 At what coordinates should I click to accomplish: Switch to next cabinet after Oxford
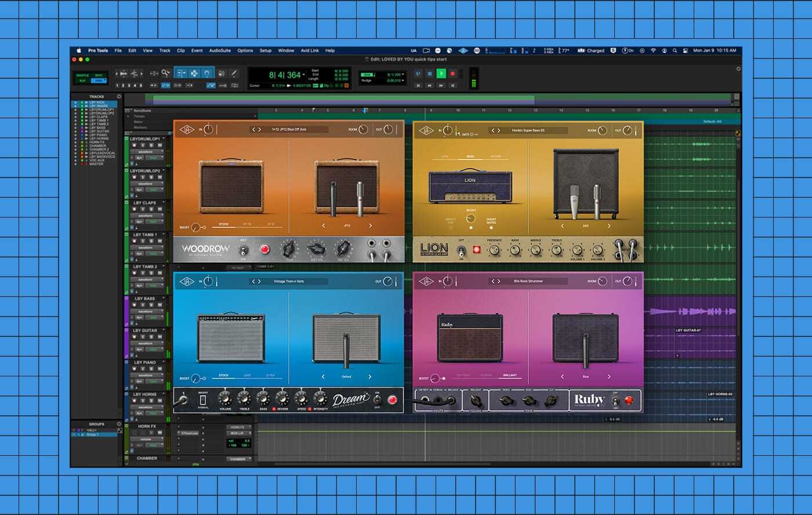point(370,377)
